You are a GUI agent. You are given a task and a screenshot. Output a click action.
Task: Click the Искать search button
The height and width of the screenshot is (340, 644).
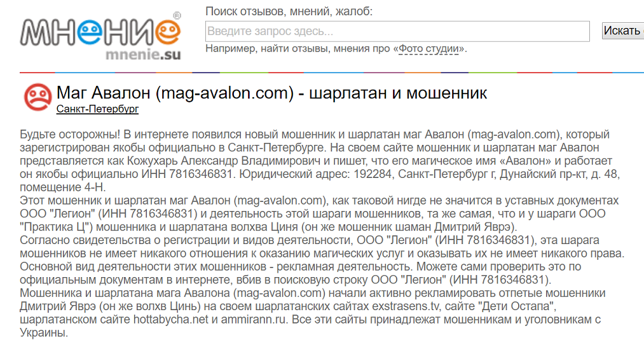coord(622,31)
